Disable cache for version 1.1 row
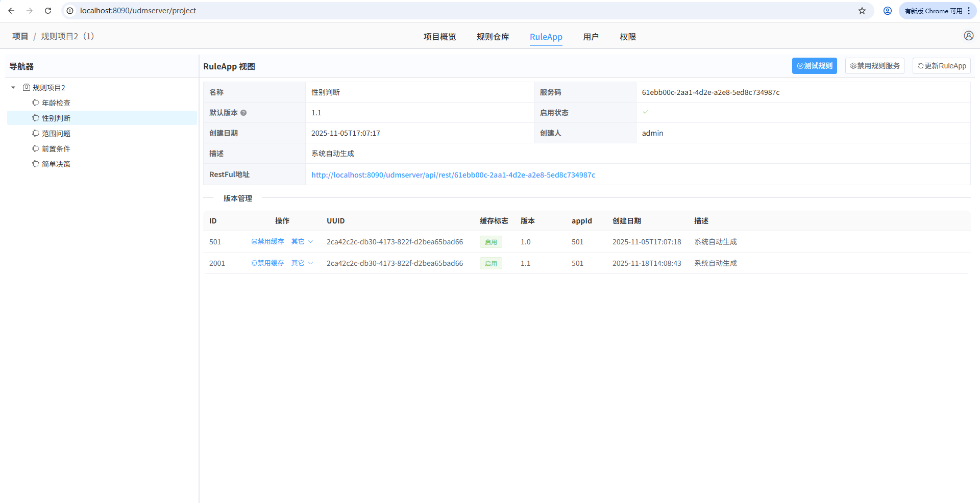Screen dimensions: 980x503 267,263
